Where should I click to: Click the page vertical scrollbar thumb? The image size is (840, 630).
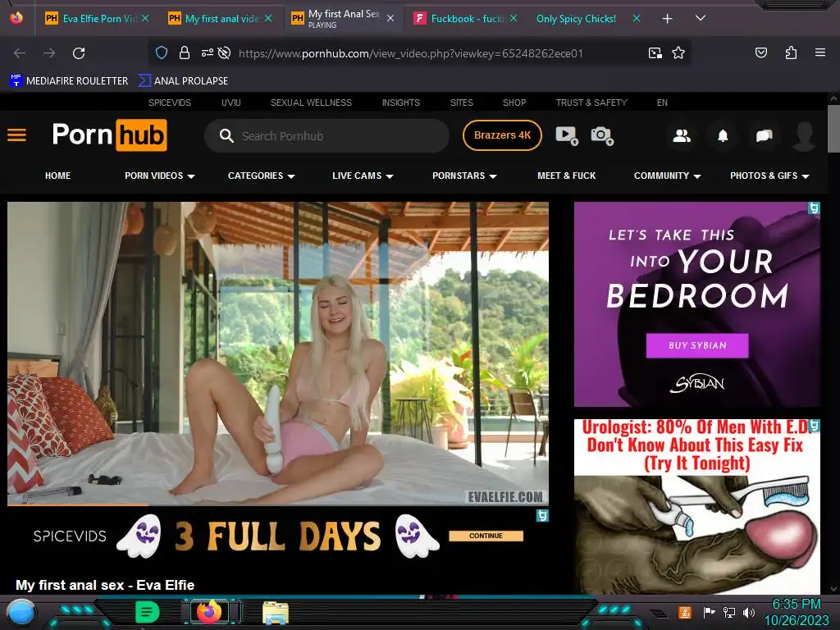[x=833, y=129]
